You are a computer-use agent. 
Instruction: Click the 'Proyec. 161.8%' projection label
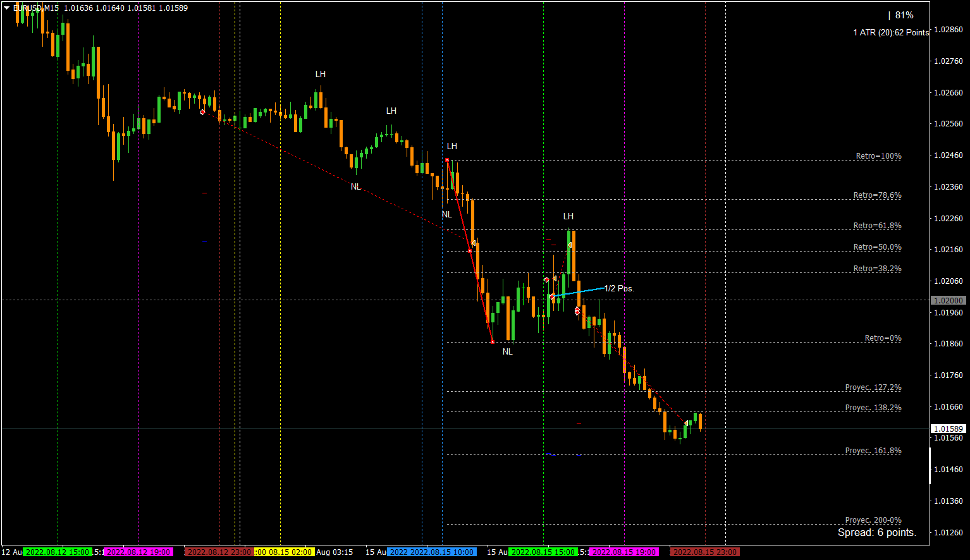873,451
